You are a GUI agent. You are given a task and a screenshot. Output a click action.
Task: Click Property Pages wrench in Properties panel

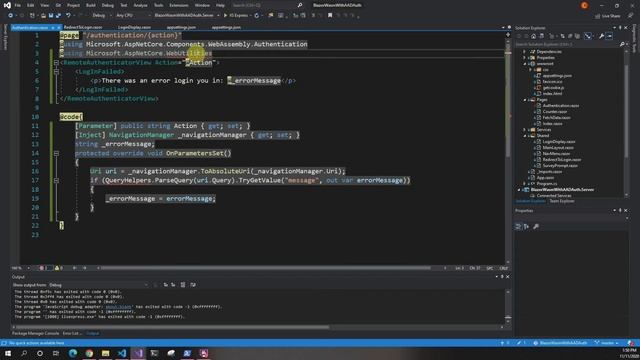coord(536,226)
